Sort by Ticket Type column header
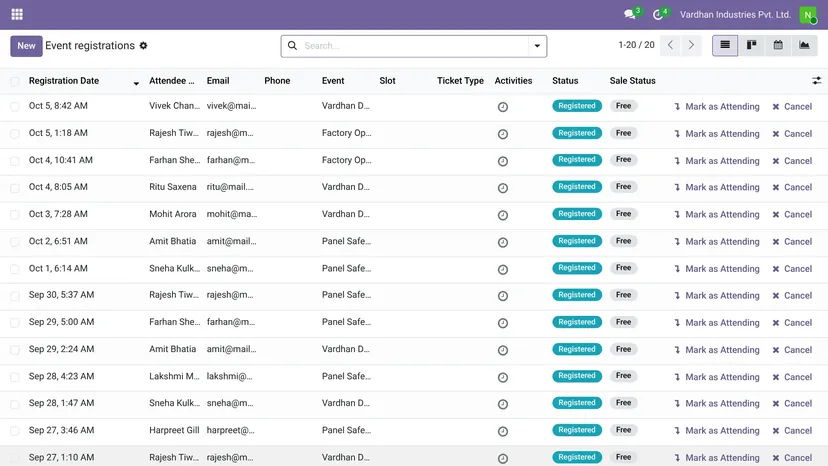Screen dimensions: 828x466 click(460, 81)
